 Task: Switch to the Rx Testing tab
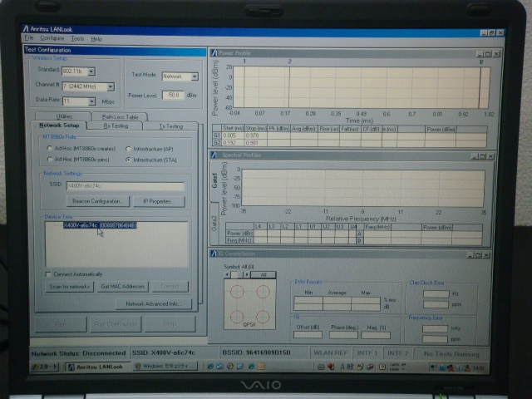[116, 126]
